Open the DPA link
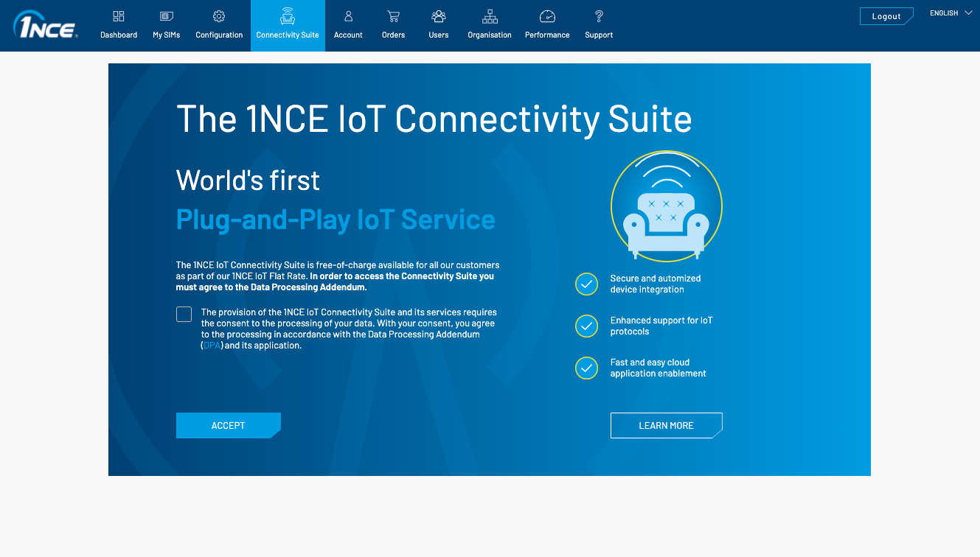This screenshot has height=557, width=980. [x=212, y=346]
